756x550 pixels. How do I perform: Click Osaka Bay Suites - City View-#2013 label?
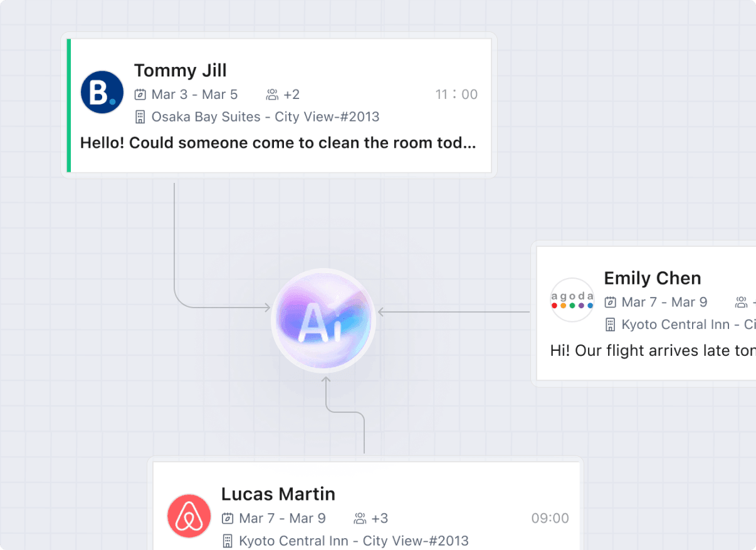click(265, 117)
